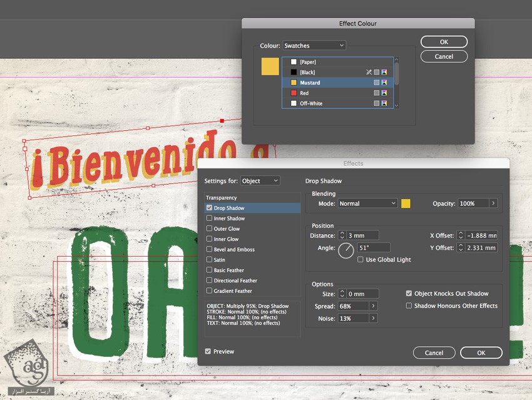Click Cancel in the Effects dialog
The image size is (532, 400).
(434, 353)
